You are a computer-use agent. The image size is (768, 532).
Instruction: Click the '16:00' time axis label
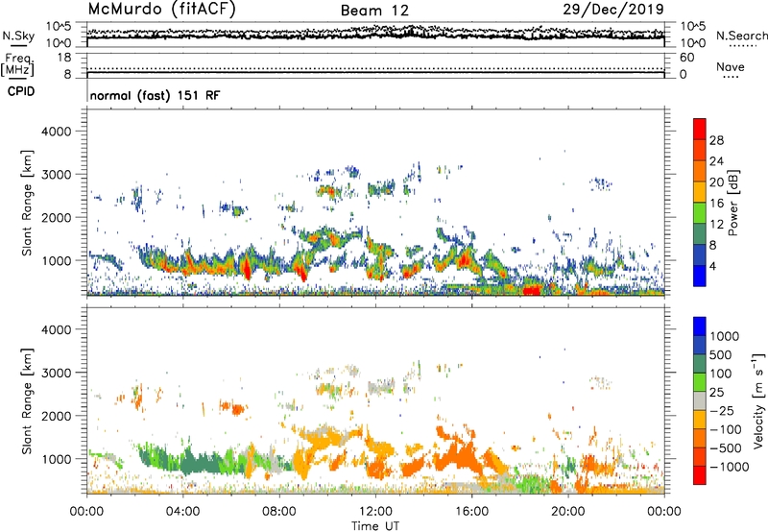coord(471,512)
